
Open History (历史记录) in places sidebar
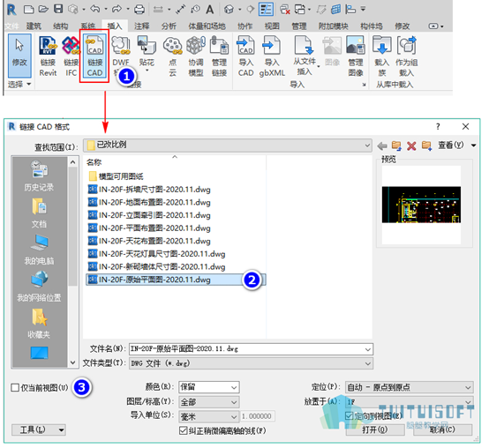pyautogui.click(x=39, y=175)
